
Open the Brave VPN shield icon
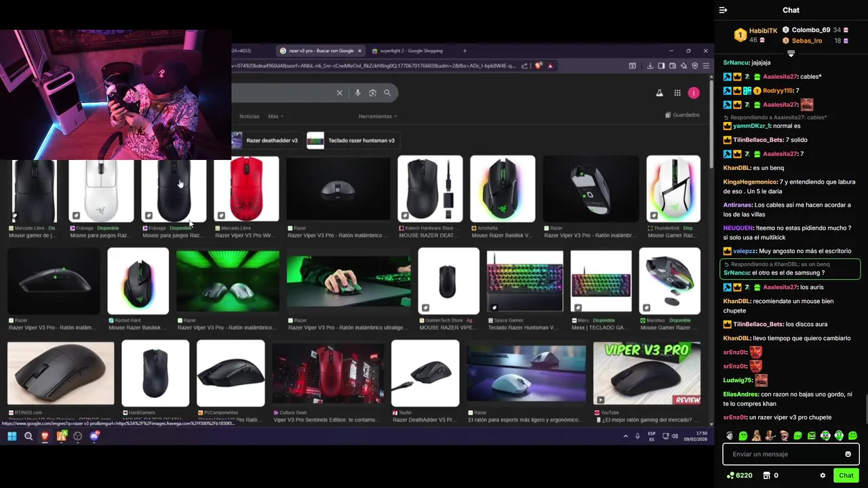(x=695, y=66)
